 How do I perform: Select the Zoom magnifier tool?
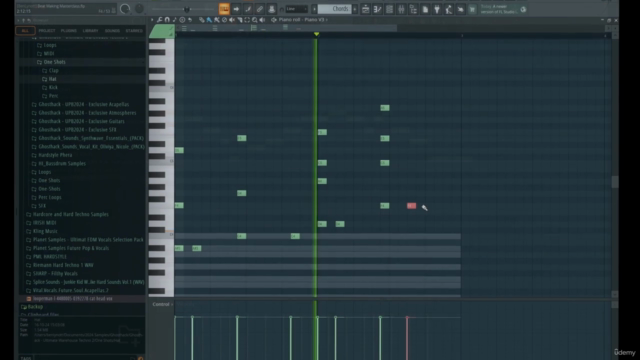tap(255, 20)
